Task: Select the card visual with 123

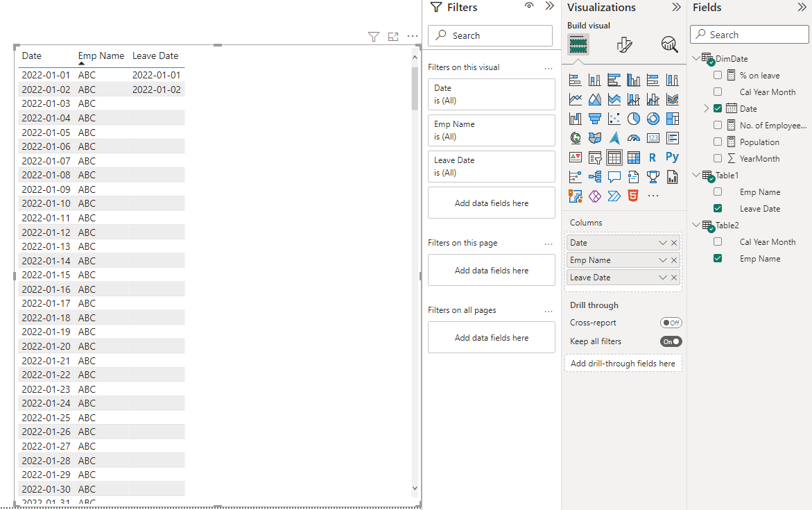Action: (x=653, y=138)
